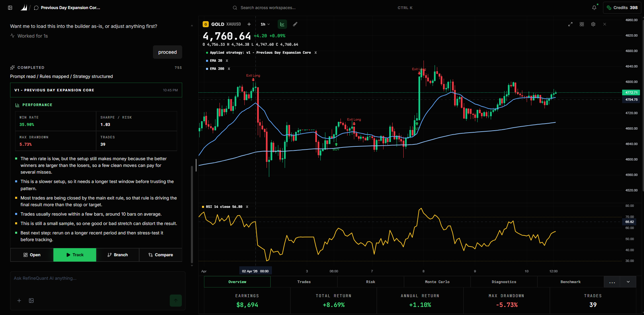The image size is (644, 315).
Task: Click the Total Return +8.69% value
Action: [x=333, y=305]
